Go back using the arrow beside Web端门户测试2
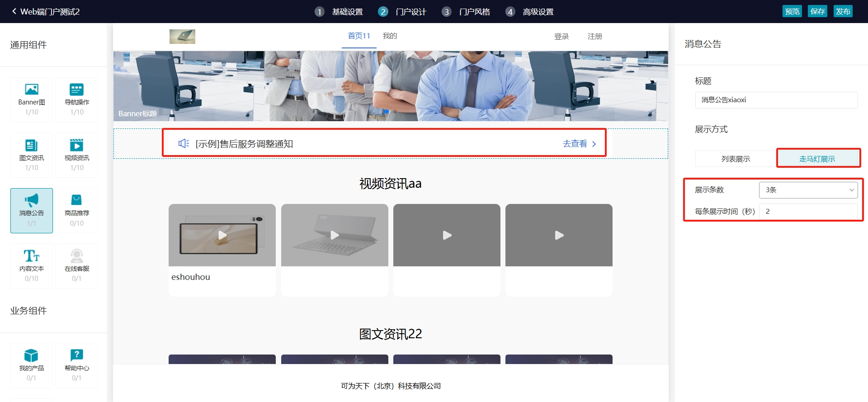The width and height of the screenshot is (868, 402). click(x=14, y=11)
